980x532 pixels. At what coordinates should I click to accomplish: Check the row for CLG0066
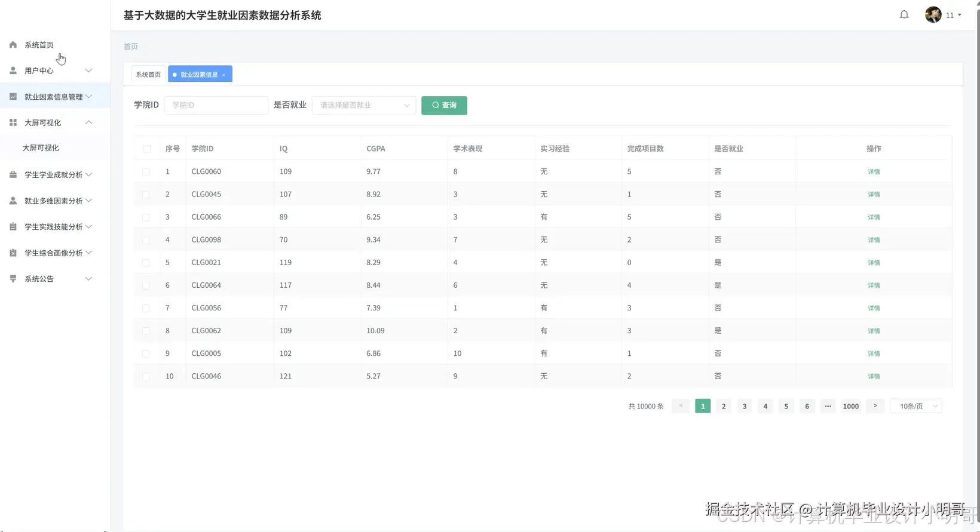[x=146, y=217]
